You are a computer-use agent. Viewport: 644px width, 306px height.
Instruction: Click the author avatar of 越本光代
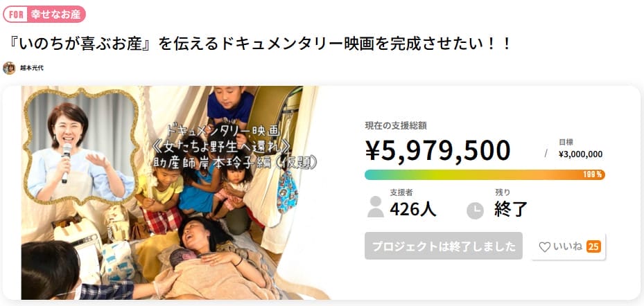click(x=9, y=68)
